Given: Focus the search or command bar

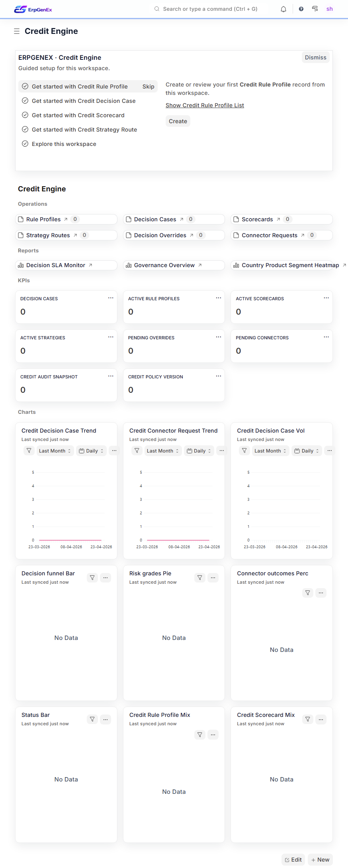Looking at the screenshot, I should coord(210,9).
